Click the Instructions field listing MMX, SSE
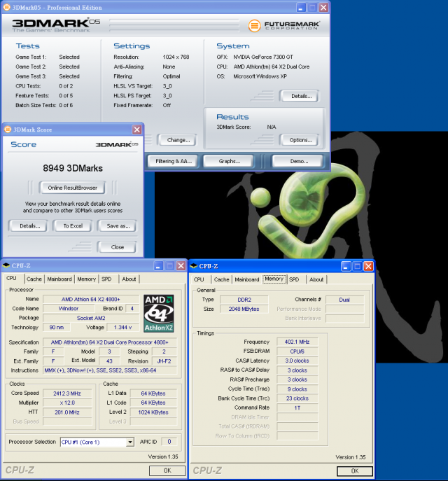 pyautogui.click(x=110, y=370)
